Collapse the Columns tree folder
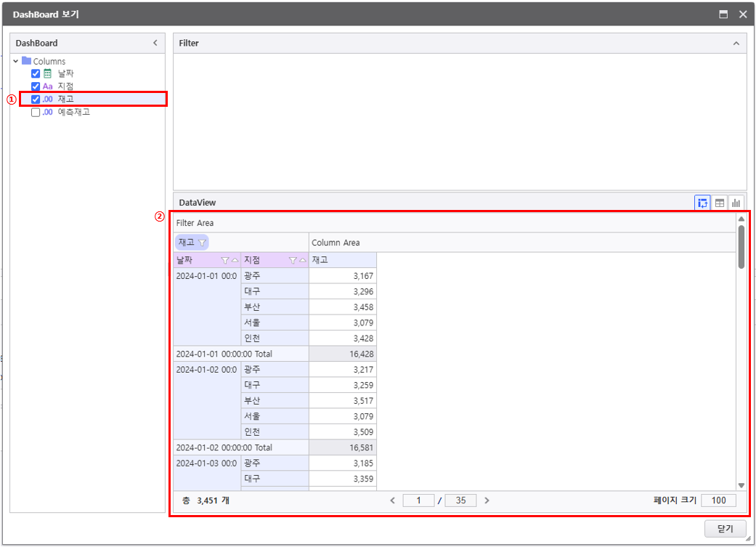 tap(16, 62)
